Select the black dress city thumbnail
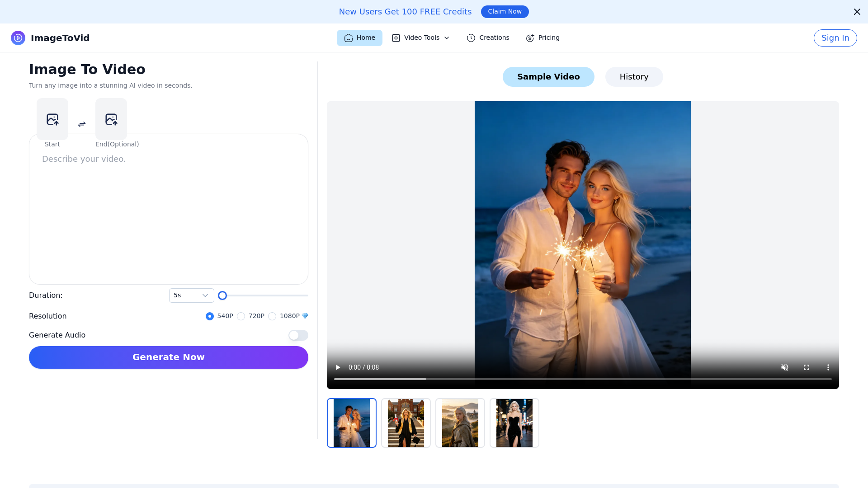Image resolution: width=868 pixels, height=488 pixels. (514, 423)
